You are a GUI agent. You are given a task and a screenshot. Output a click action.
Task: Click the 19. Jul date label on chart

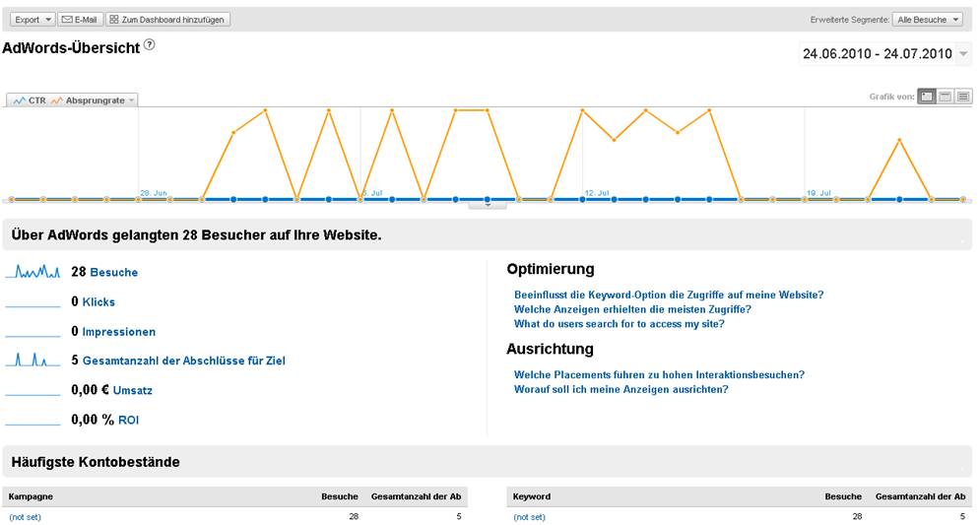pyautogui.click(x=818, y=193)
